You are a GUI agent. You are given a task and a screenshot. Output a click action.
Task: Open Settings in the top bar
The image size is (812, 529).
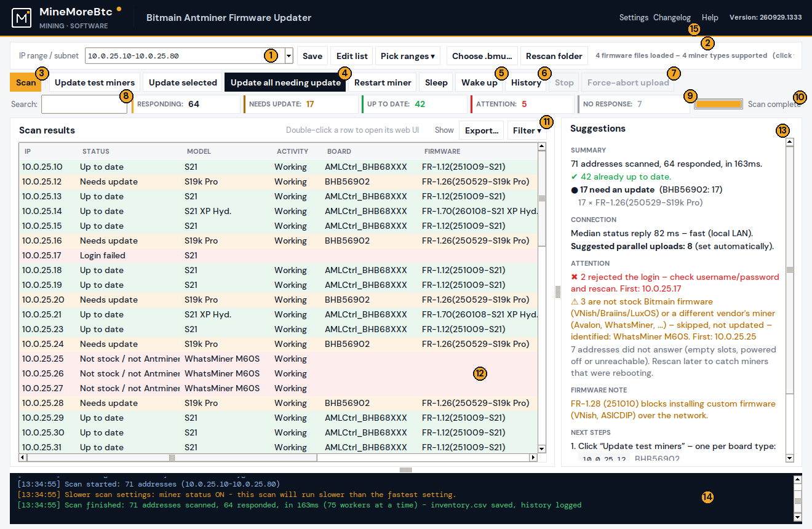pyautogui.click(x=634, y=18)
